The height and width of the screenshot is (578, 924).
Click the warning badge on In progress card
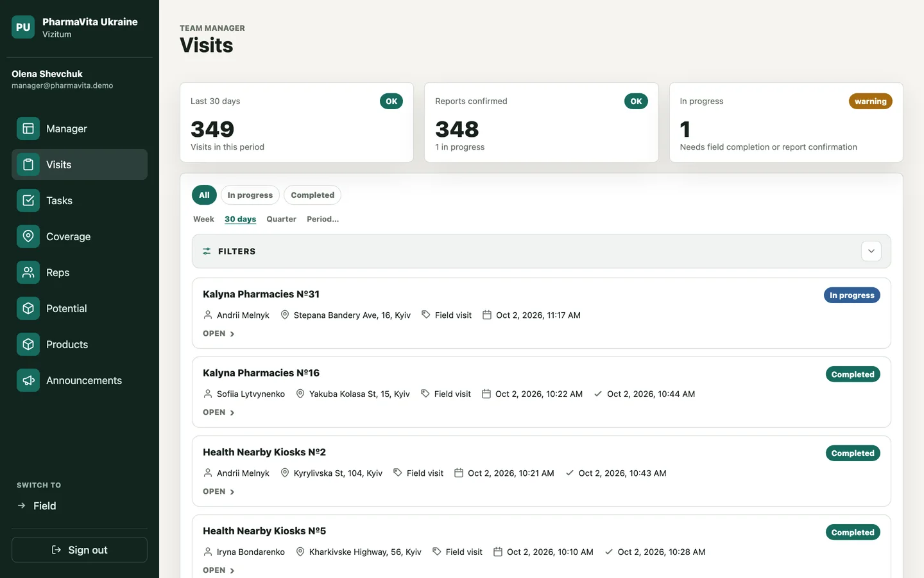coord(870,101)
